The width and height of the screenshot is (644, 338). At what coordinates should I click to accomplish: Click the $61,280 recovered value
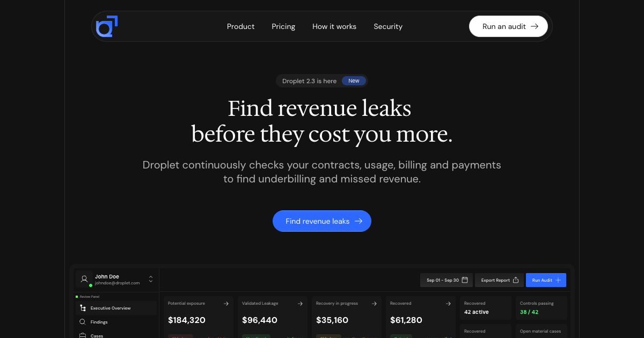(406, 320)
